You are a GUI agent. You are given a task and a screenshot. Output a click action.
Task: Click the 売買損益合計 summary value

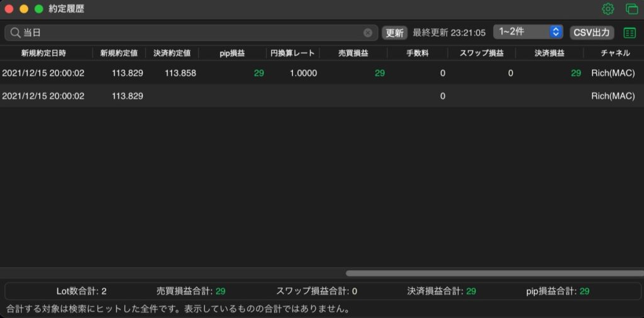[x=221, y=292]
